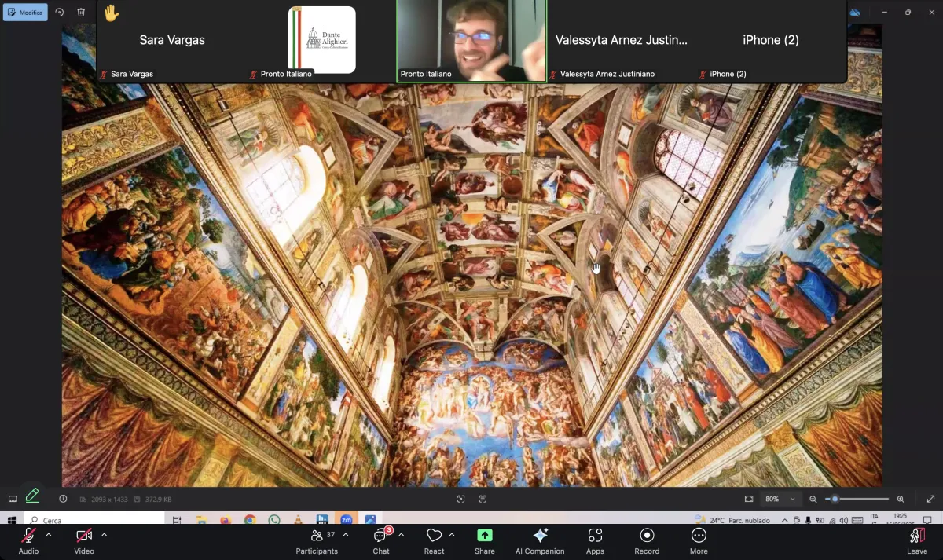Expand the Video options arrow
Screen dimensions: 943x560
click(x=104, y=535)
